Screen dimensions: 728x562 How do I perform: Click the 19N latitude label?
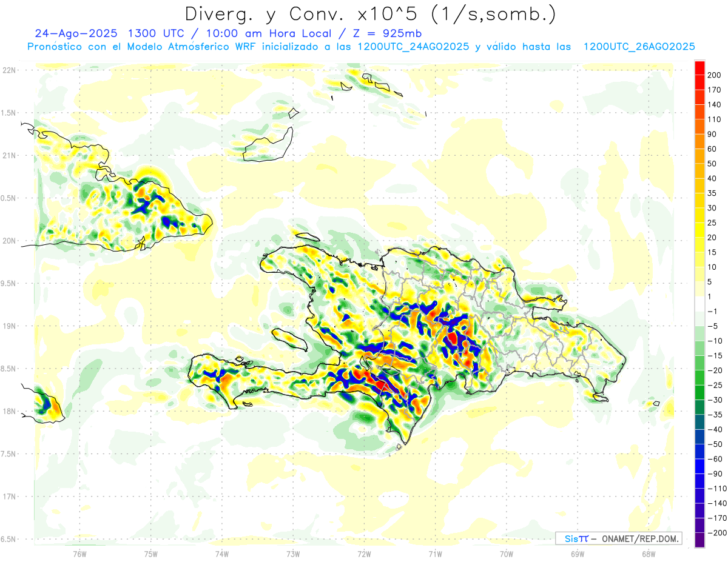tap(8, 326)
